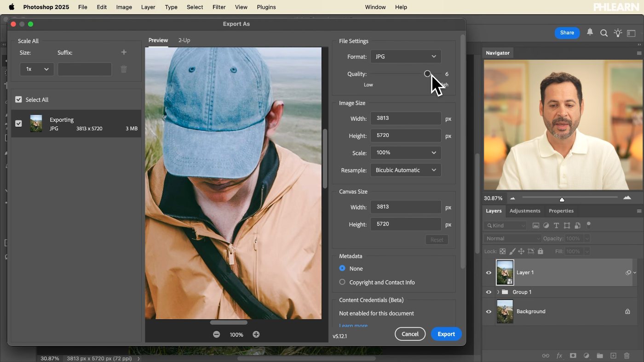Click the Quality slider handle
Viewport: 644px width, 362px height.
coord(427,74)
